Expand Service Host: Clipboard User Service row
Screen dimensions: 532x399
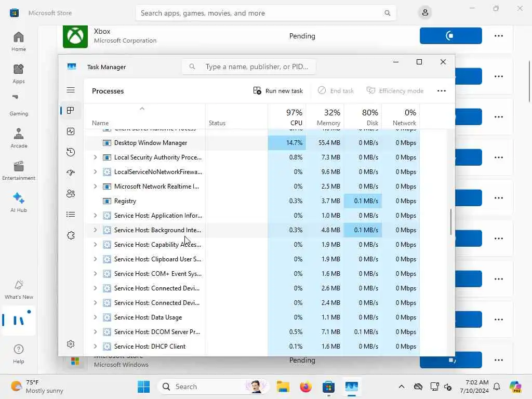96,259
